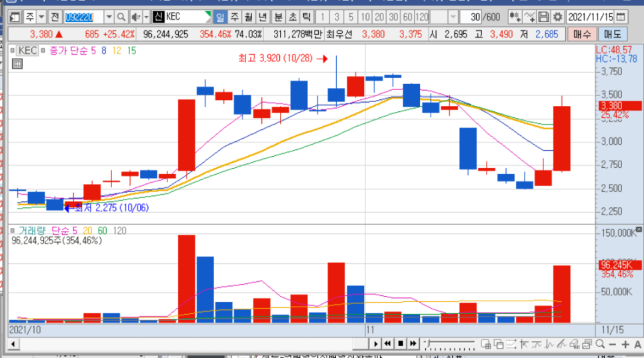The image size is (644, 358).
Task: Click the crosshair data window icon
Action: tap(485, 344)
